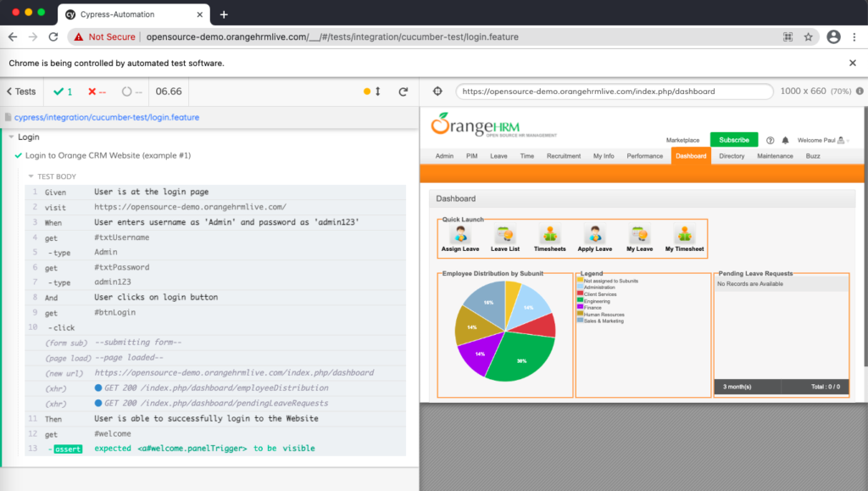868x491 pixels.
Task: Open the Leave List quick launch icon
Action: tap(505, 235)
